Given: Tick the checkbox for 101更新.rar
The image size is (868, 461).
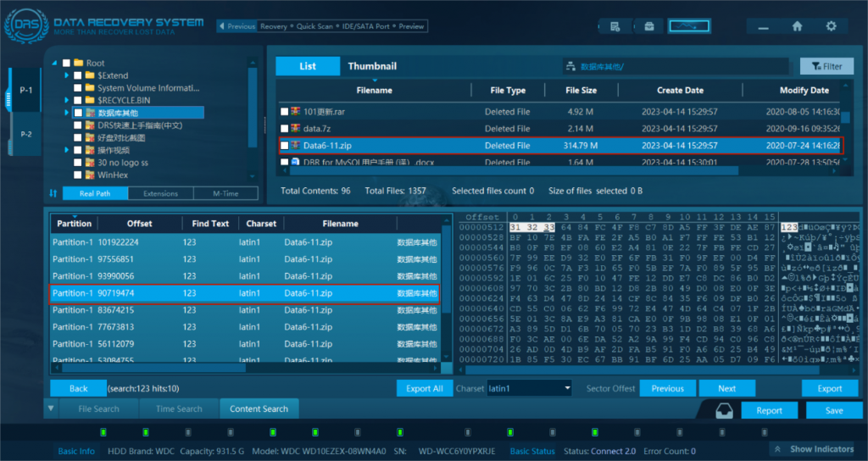Looking at the screenshot, I should (285, 112).
